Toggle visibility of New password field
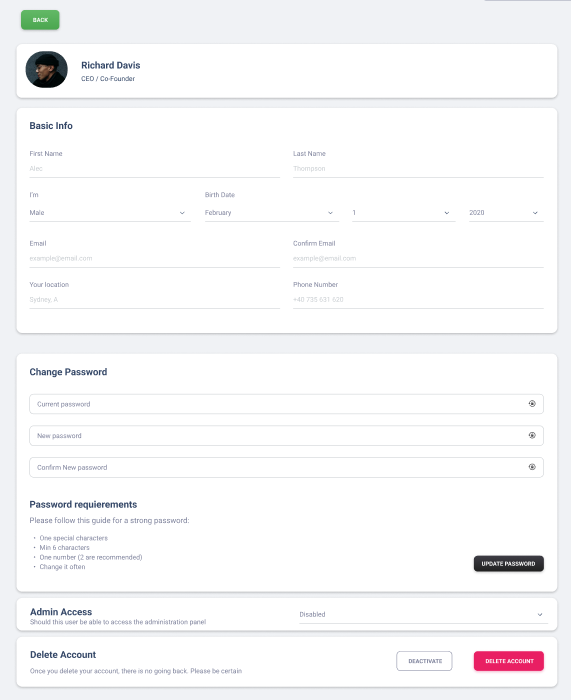This screenshot has width=571, height=700. [x=532, y=435]
